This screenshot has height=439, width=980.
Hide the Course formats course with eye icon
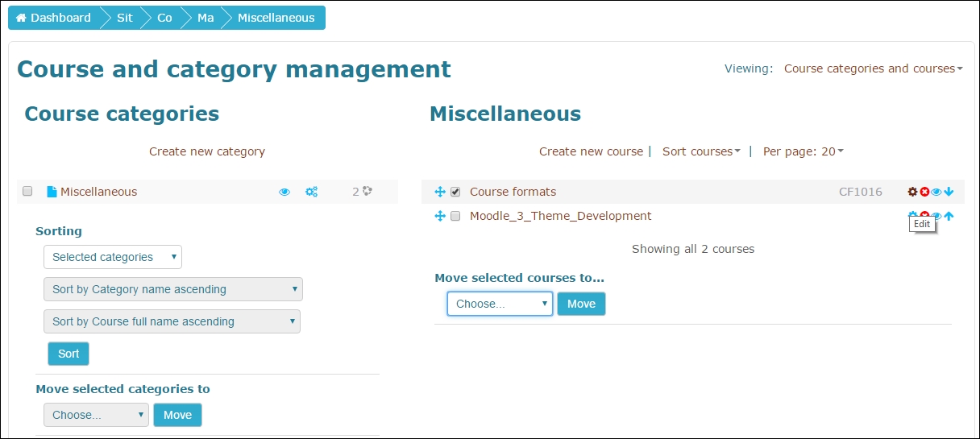(936, 192)
